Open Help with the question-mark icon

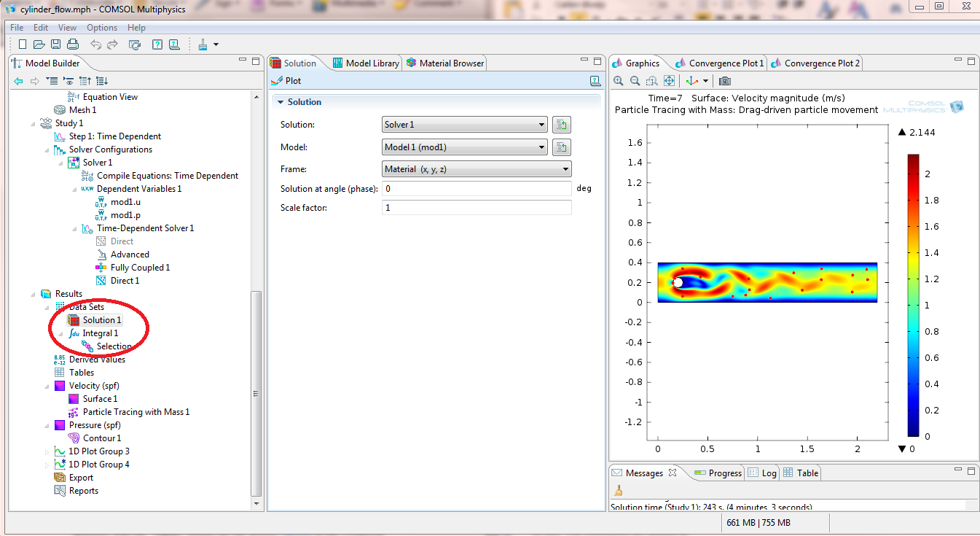pyautogui.click(x=157, y=44)
